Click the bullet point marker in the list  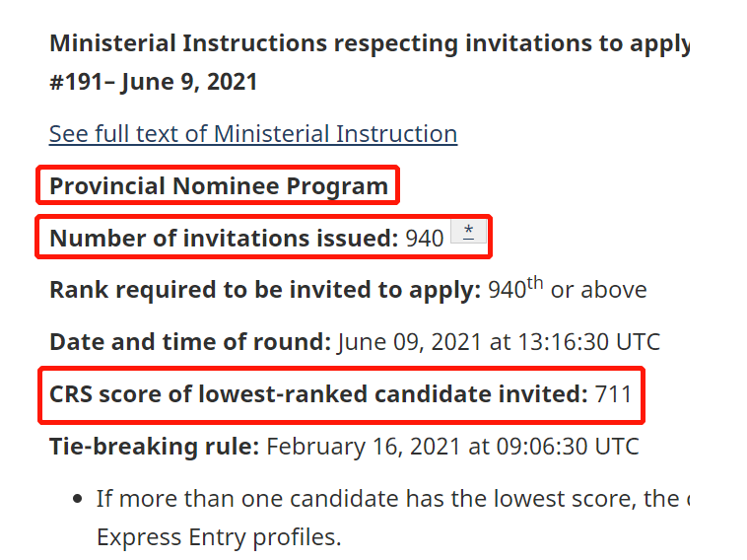[78, 498]
